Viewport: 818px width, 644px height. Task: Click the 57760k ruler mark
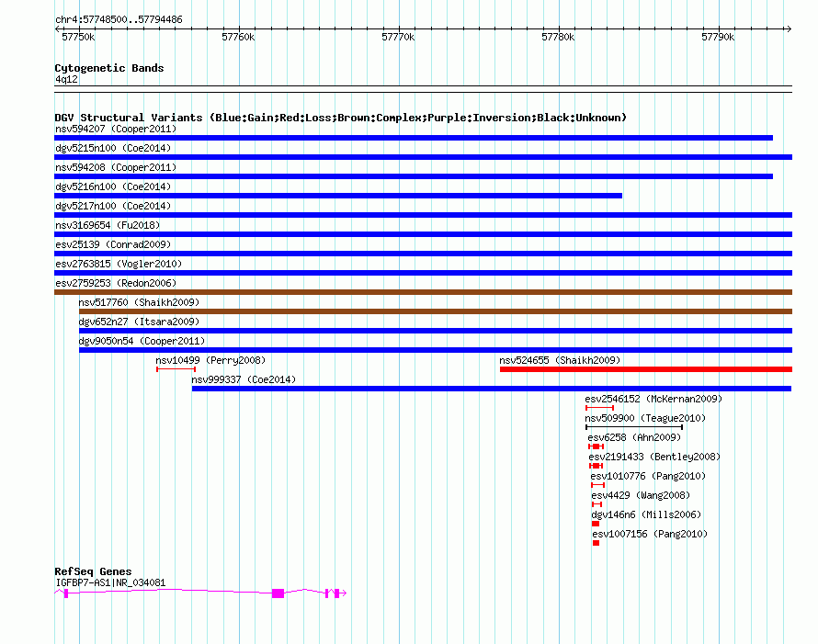click(238, 37)
